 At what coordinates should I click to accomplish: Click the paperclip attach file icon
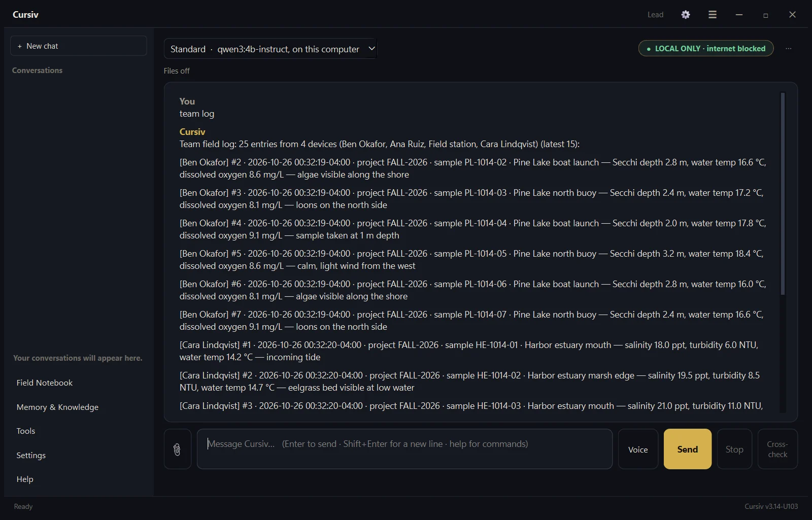pos(177,449)
